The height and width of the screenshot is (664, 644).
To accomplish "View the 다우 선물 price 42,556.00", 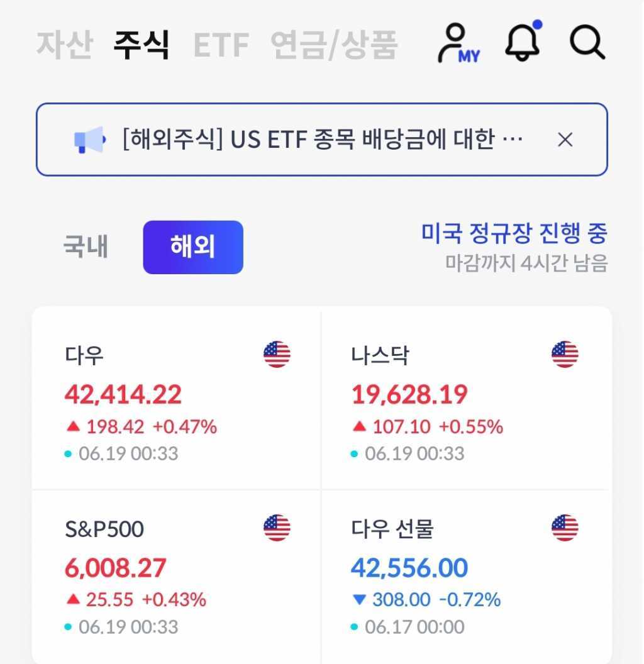I will (409, 568).
